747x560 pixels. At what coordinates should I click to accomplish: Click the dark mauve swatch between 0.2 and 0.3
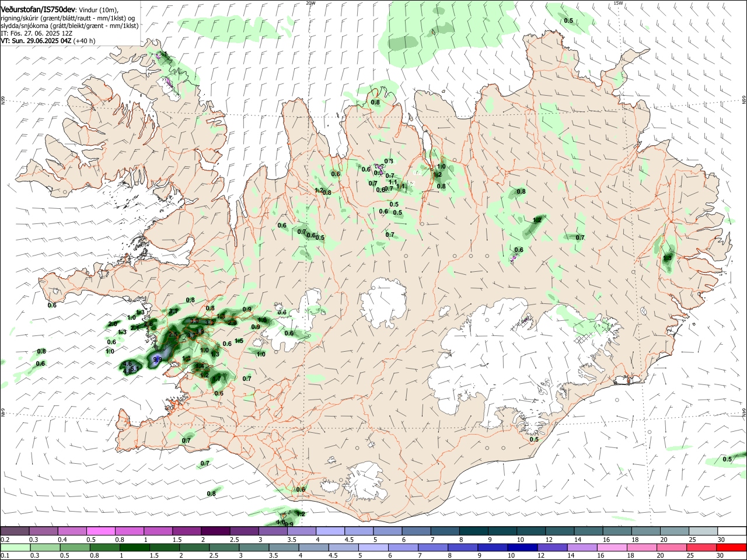pyautogui.click(x=15, y=531)
